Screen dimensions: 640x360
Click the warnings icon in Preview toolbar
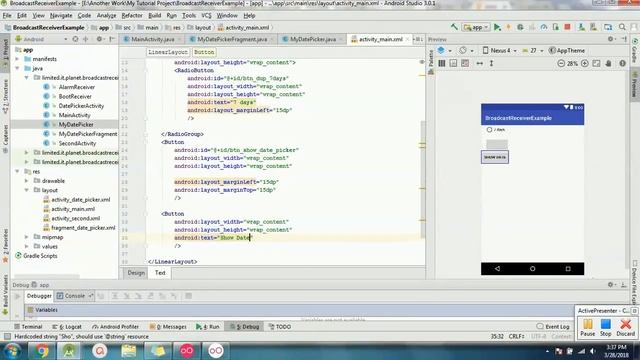tap(622, 63)
